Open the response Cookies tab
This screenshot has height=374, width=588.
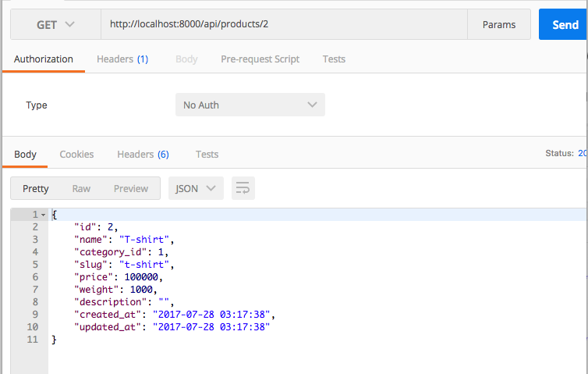(76, 155)
